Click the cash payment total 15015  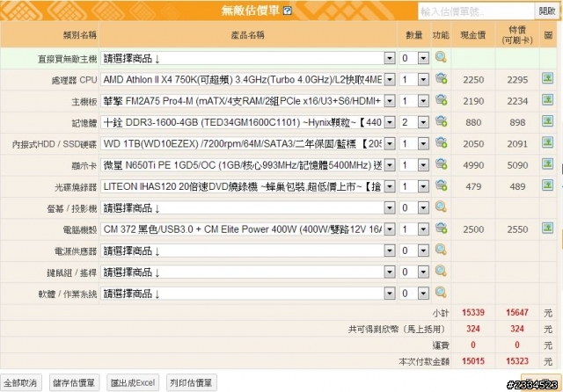(x=473, y=361)
